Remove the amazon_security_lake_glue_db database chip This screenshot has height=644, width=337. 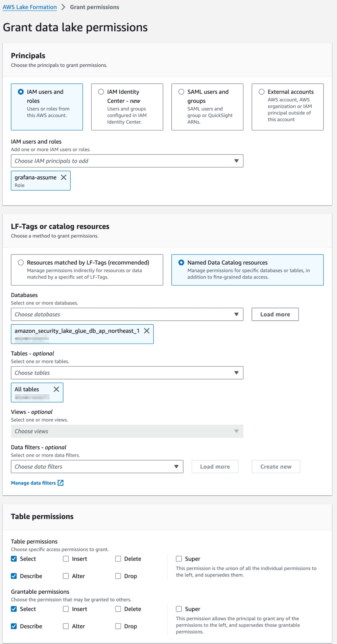[147, 331]
